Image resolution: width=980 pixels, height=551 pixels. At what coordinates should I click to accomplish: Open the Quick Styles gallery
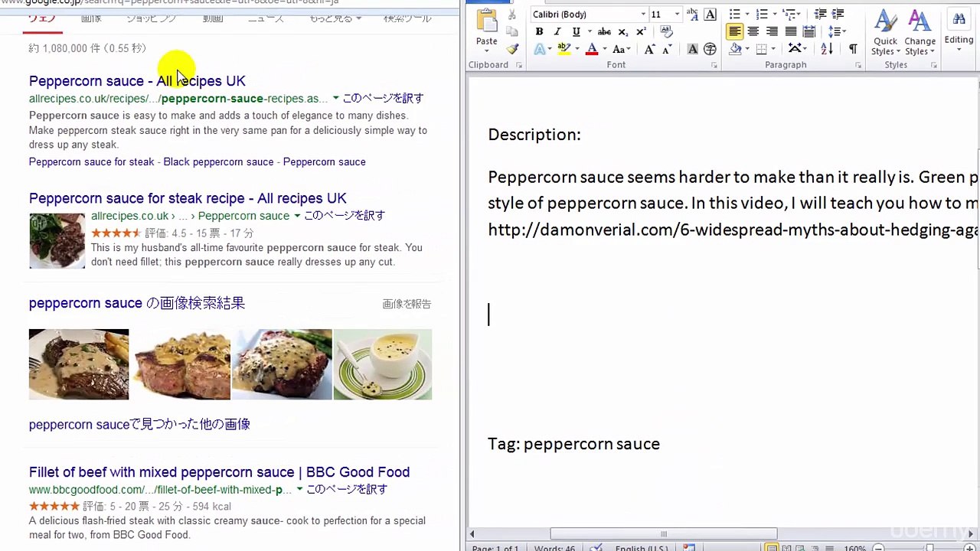[885, 32]
